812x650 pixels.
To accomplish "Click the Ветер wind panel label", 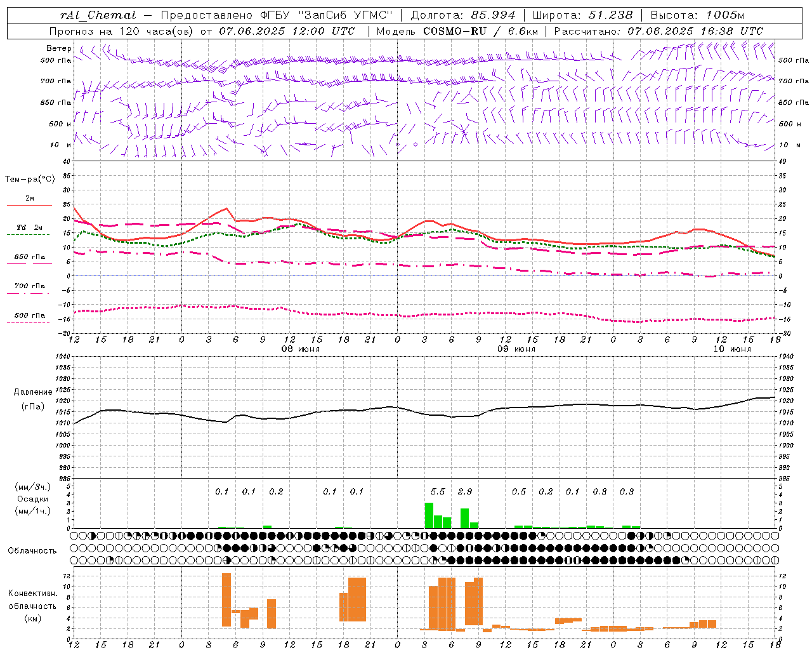I will [58, 48].
